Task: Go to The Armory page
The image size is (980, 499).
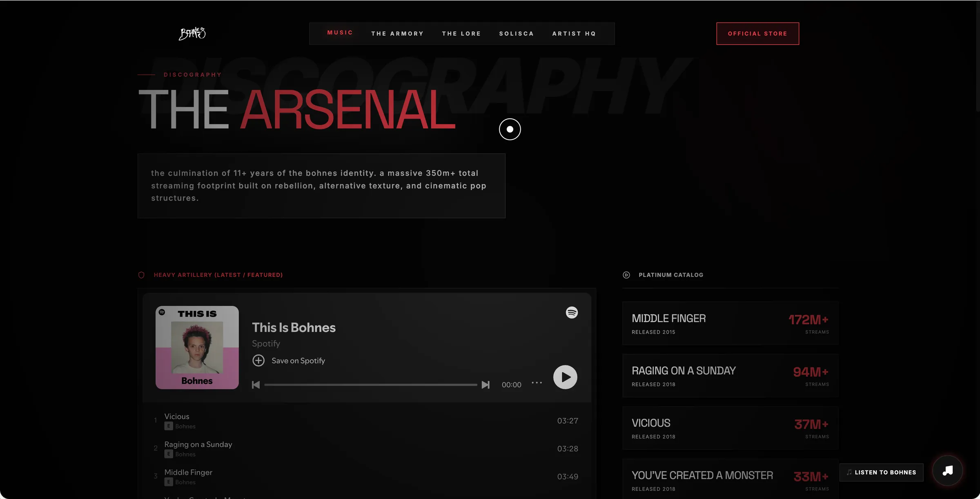Action: pos(397,33)
